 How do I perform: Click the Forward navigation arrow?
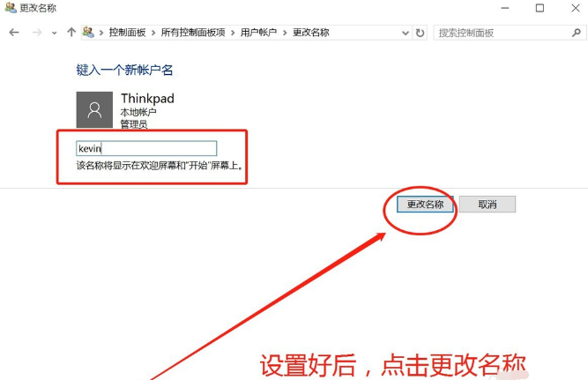click(36, 33)
